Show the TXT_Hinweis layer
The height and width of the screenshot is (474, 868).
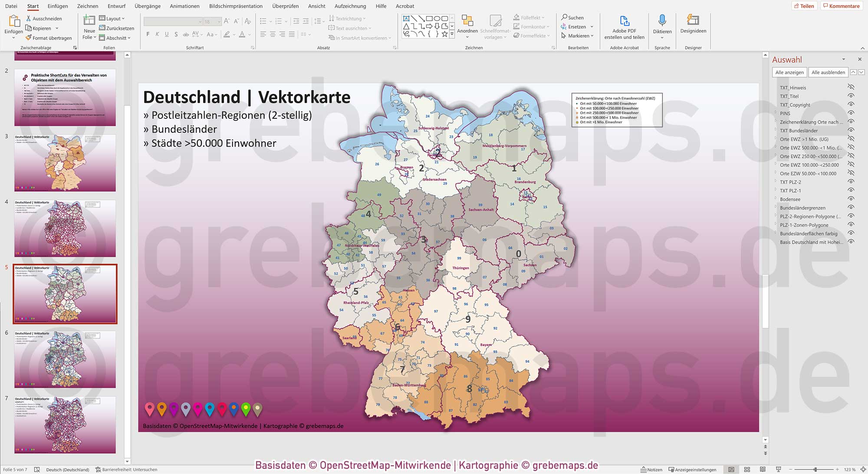(x=852, y=87)
